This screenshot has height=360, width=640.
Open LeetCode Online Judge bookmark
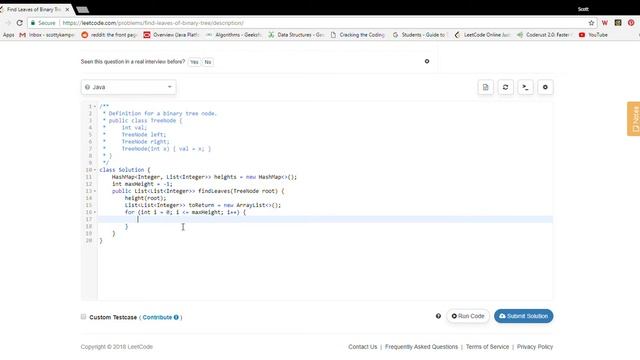pos(482,35)
